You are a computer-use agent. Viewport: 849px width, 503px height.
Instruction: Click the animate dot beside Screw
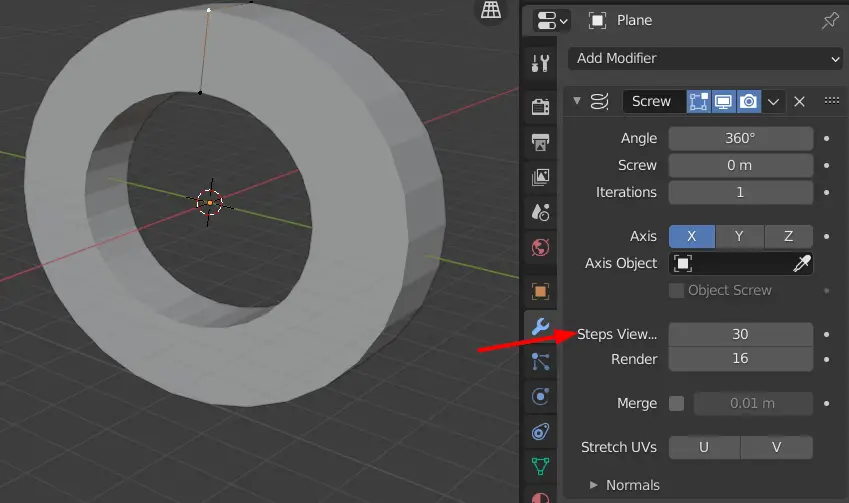coord(826,166)
